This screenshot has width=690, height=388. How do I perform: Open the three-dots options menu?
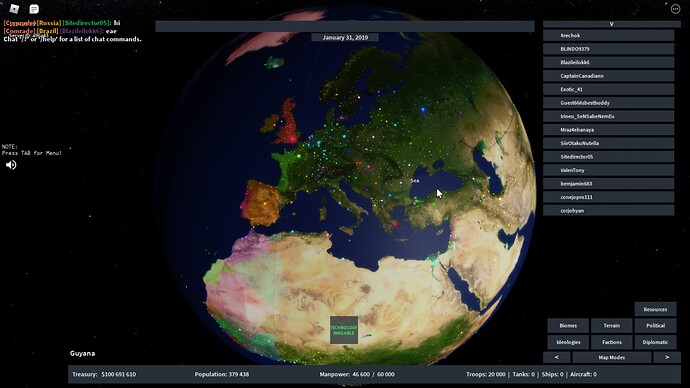675,9
